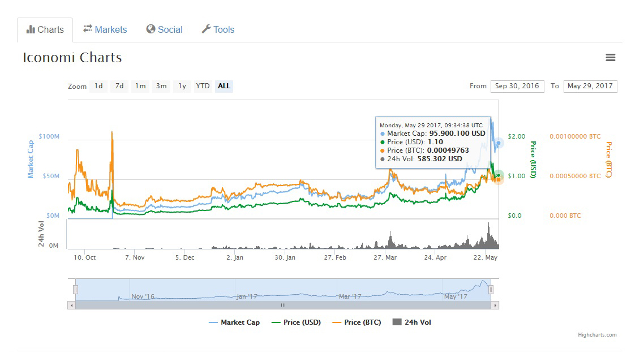This screenshot has width=644, height=353.
Task: Click the 27. Mar x-axis label
Action: 385,257
